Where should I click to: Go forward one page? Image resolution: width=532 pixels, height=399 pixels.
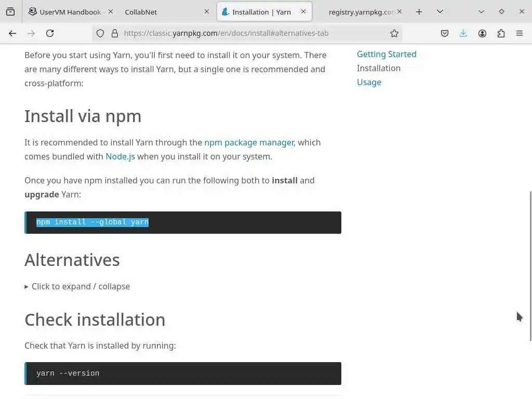point(31,33)
